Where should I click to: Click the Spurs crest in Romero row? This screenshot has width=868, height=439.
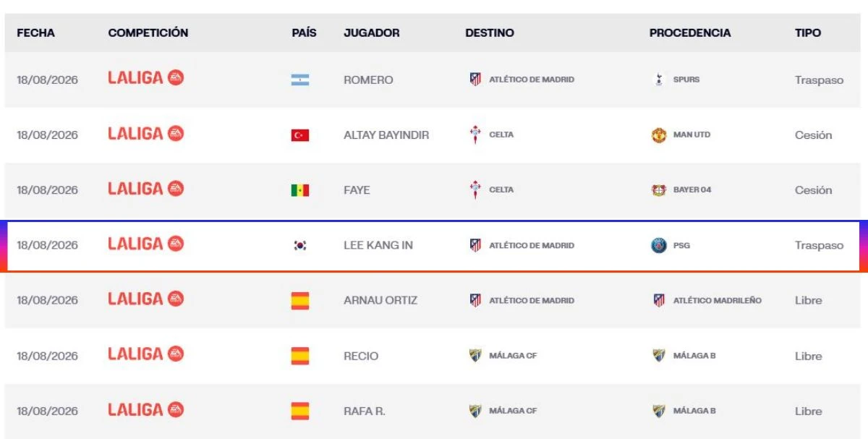pos(658,80)
